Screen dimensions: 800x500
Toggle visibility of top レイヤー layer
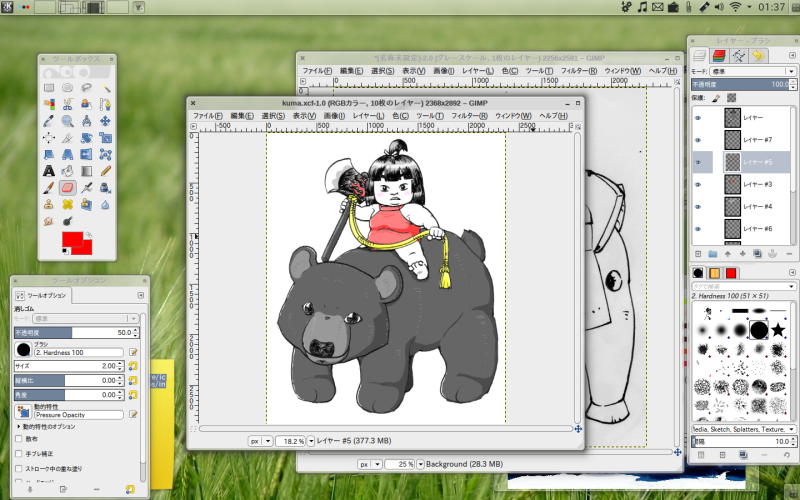click(698, 118)
